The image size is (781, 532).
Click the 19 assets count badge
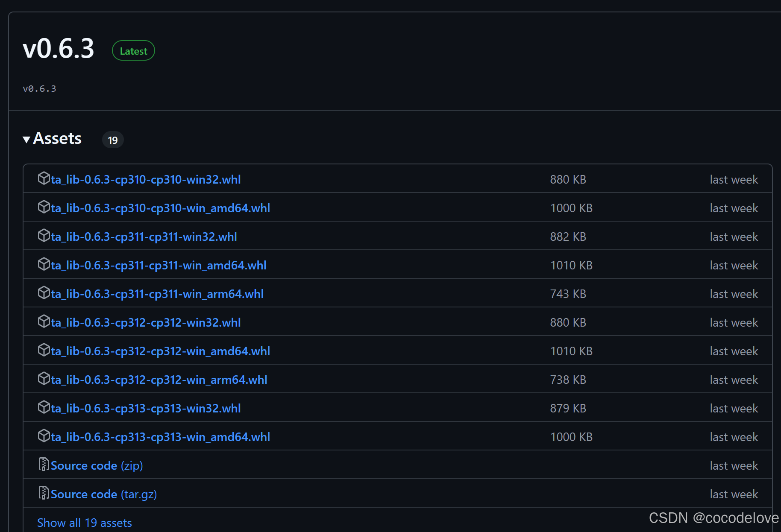(112, 140)
